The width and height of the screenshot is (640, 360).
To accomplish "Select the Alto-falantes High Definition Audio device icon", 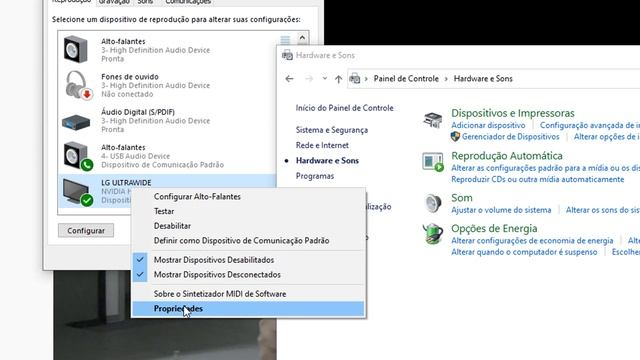I will [x=76, y=49].
